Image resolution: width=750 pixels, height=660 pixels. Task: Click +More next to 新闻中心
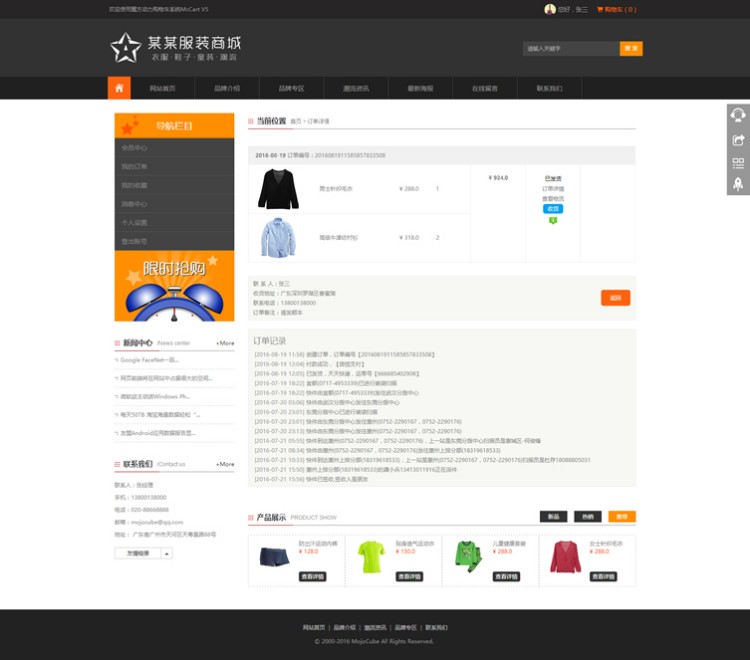225,343
